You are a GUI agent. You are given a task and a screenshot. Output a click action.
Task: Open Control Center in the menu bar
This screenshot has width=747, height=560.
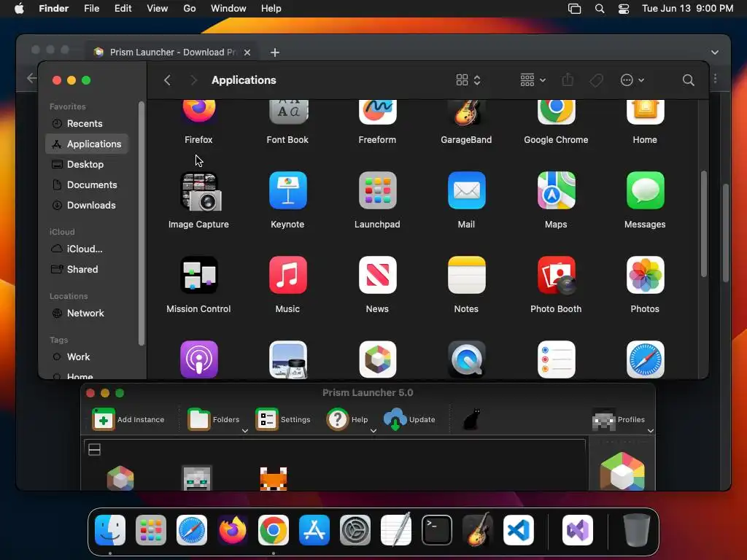624,9
